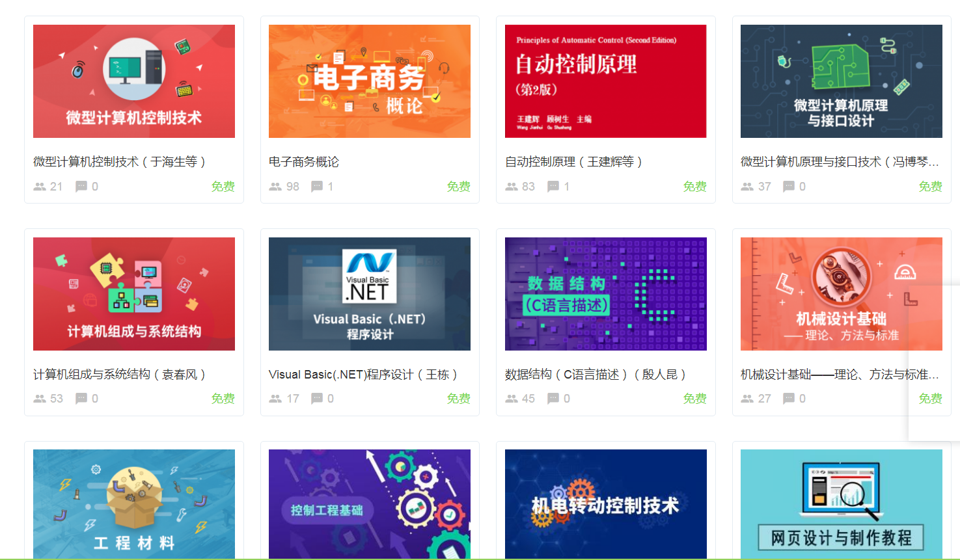Click the learners icon on Visual Basic(.NET)程序设计 card
The width and height of the screenshot is (960, 560).
(275, 399)
